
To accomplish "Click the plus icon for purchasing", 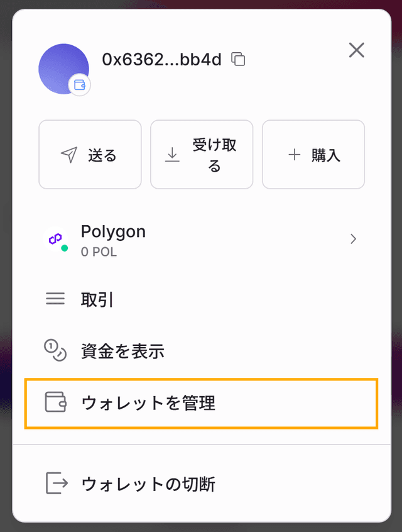I will click(x=293, y=154).
